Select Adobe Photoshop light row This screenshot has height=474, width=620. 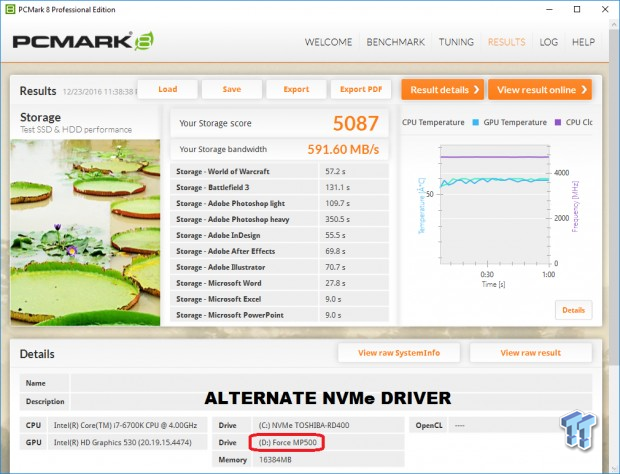279,203
